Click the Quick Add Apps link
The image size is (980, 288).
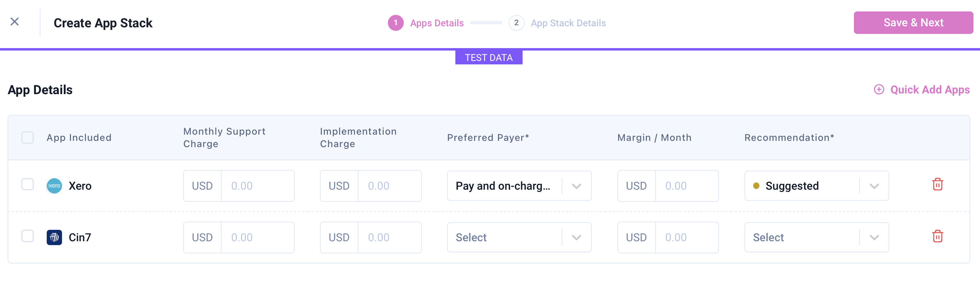(929, 90)
